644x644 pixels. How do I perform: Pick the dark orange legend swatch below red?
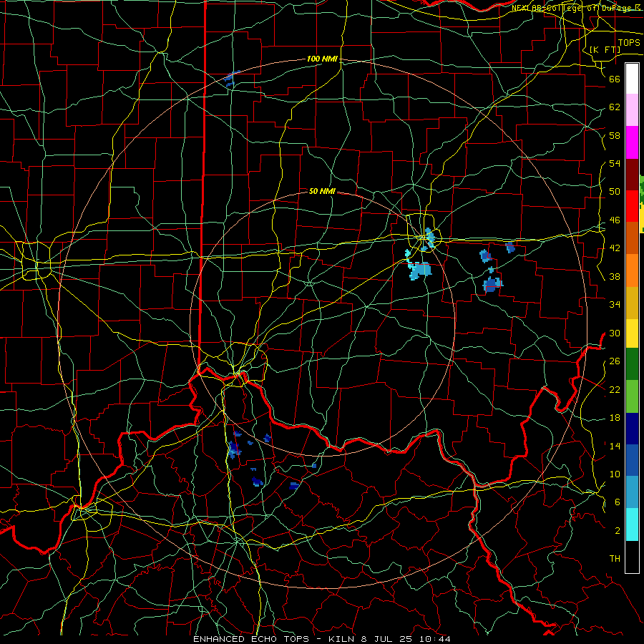tap(632, 238)
